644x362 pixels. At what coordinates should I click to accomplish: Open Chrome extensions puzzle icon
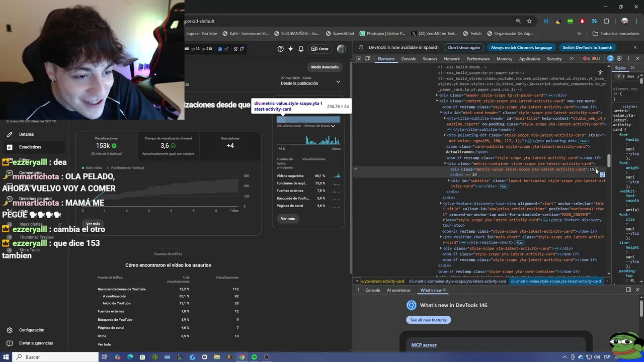[606, 21]
